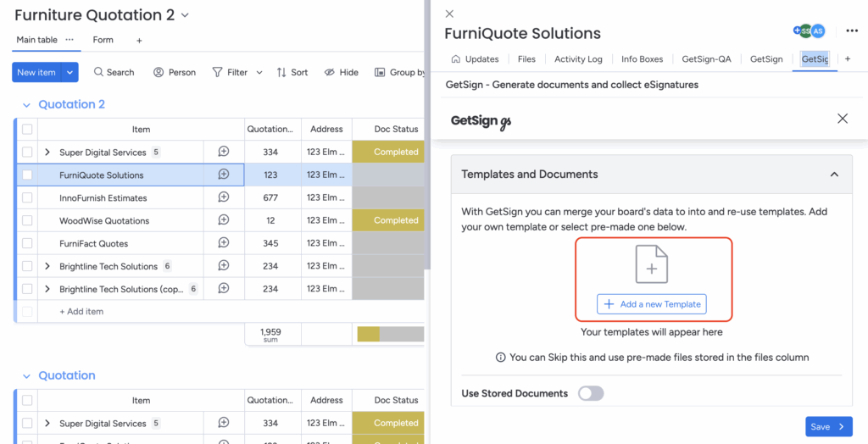The image size is (868, 444).
Task: Open the Filter tool
Action: (231, 72)
